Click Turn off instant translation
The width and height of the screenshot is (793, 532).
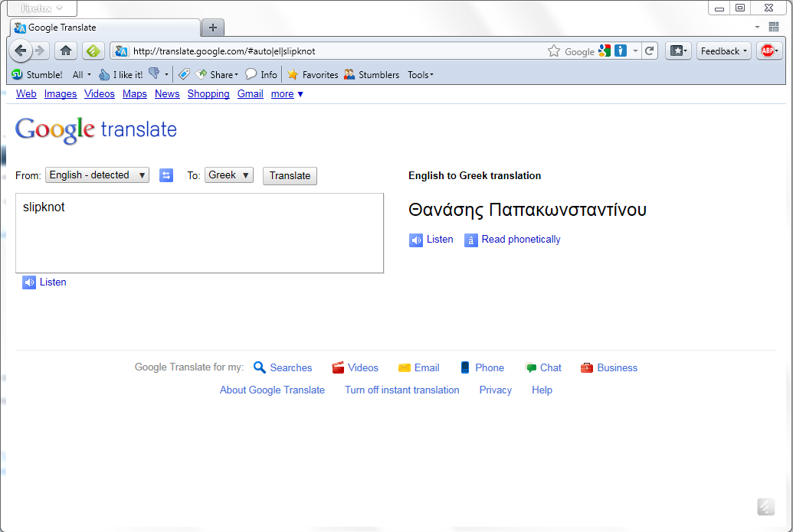point(402,390)
